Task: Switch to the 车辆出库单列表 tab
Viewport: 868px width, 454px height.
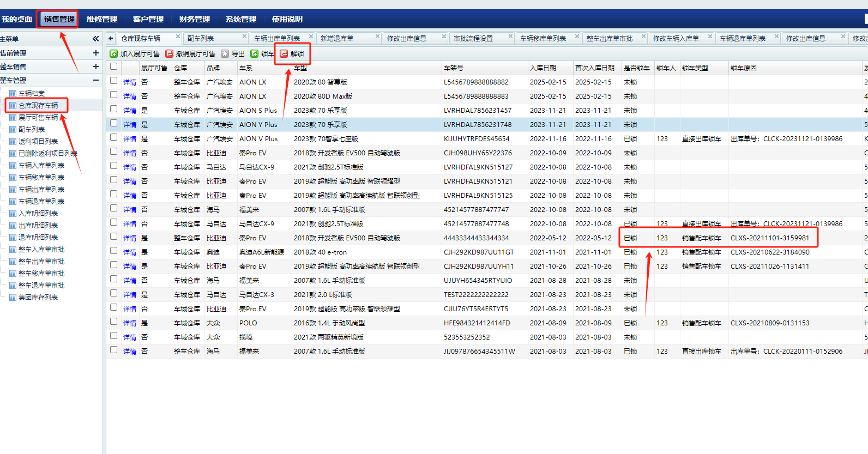Action: coord(277,39)
